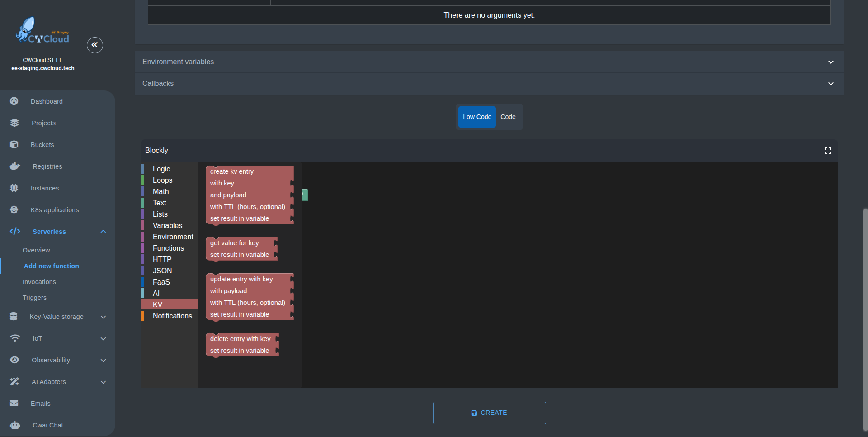This screenshot has width=868, height=437.
Task: Click the save icon in CREATE button
Action: [x=474, y=413]
